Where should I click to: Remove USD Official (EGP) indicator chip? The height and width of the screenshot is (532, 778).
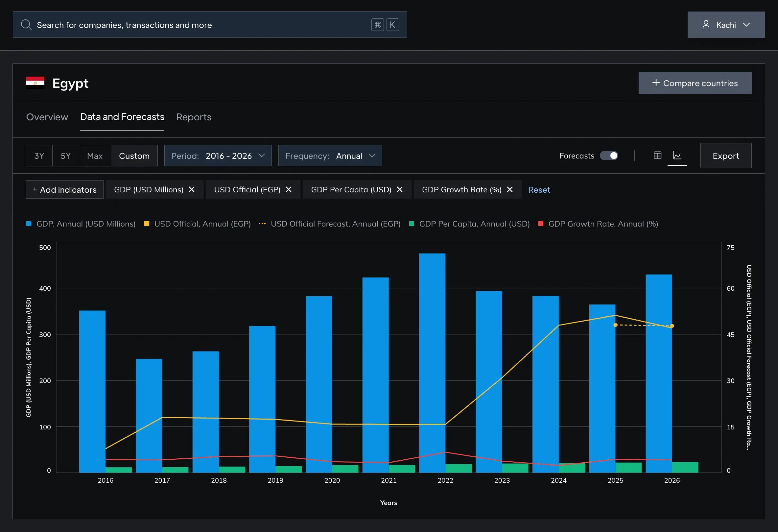(289, 189)
